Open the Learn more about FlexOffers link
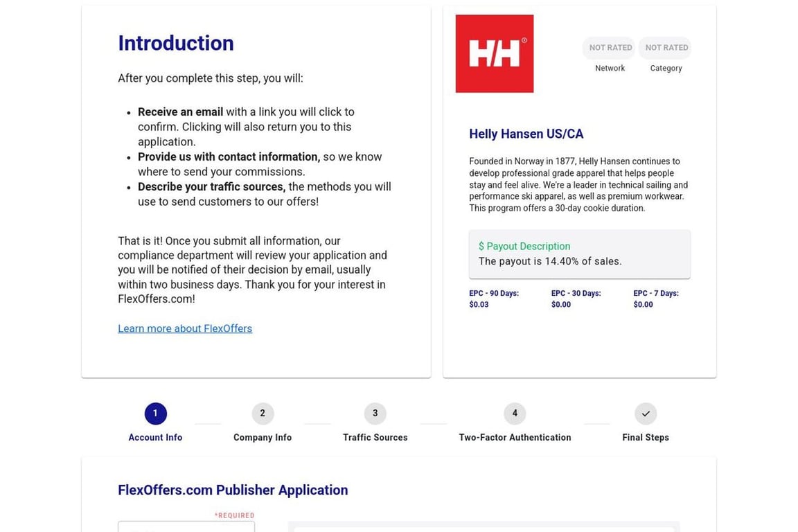798x532 pixels. (185, 328)
